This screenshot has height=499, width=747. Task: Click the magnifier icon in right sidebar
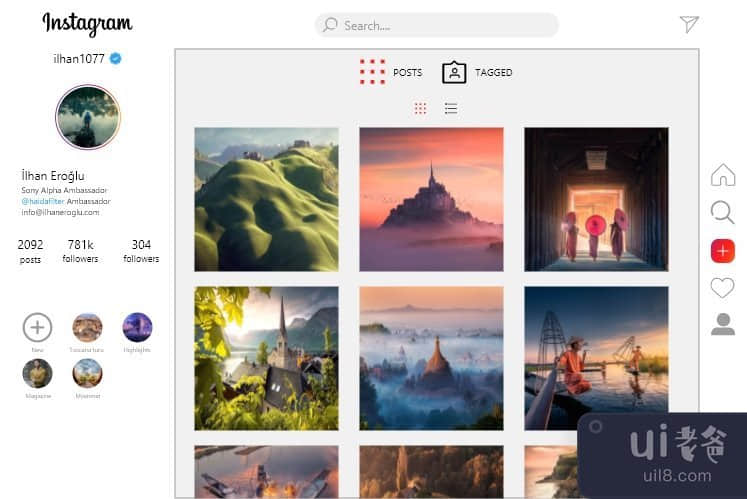coord(722,212)
